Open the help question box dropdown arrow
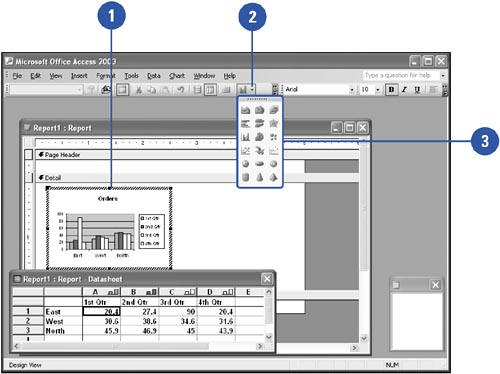Screen dimensions: 500x374 (x=443, y=76)
